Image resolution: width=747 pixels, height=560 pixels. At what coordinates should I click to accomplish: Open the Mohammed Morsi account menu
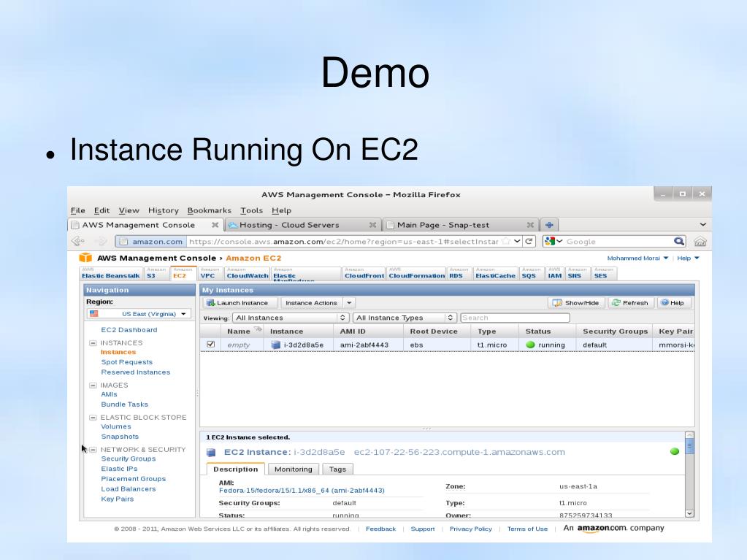tap(637, 258)
